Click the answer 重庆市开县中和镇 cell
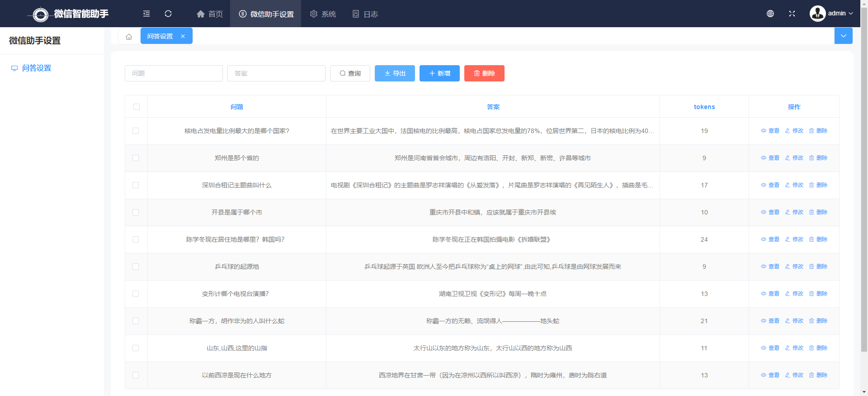This screenshot has height=396, width=868. [493, 212]
